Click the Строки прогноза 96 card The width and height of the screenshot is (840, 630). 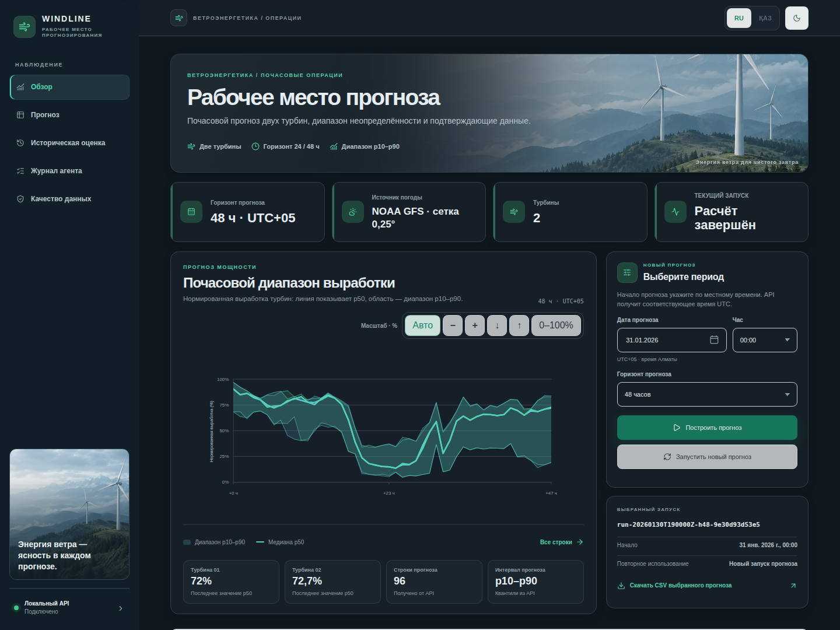pos(434,582)
